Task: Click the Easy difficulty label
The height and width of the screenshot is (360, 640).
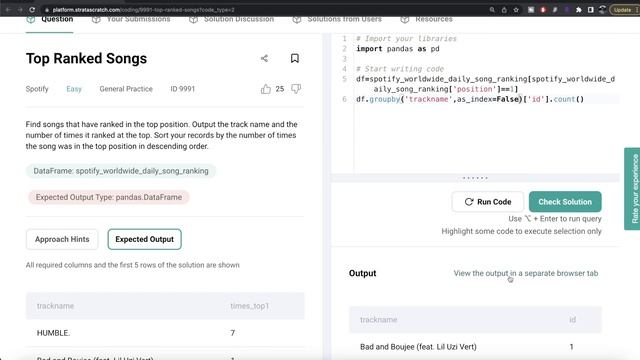Action: click(74, 89)
